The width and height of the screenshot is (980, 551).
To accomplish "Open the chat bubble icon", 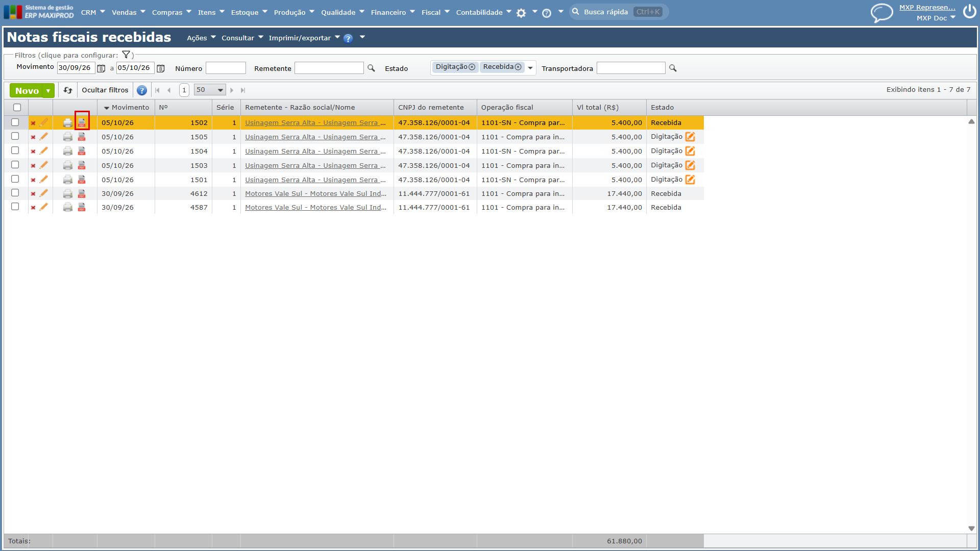I will [881, 13].
